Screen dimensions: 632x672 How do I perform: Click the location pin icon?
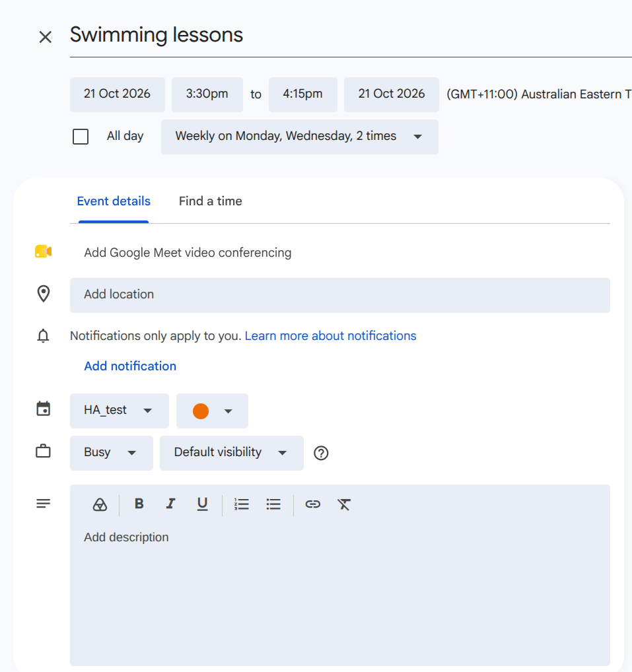coord(44,294)
